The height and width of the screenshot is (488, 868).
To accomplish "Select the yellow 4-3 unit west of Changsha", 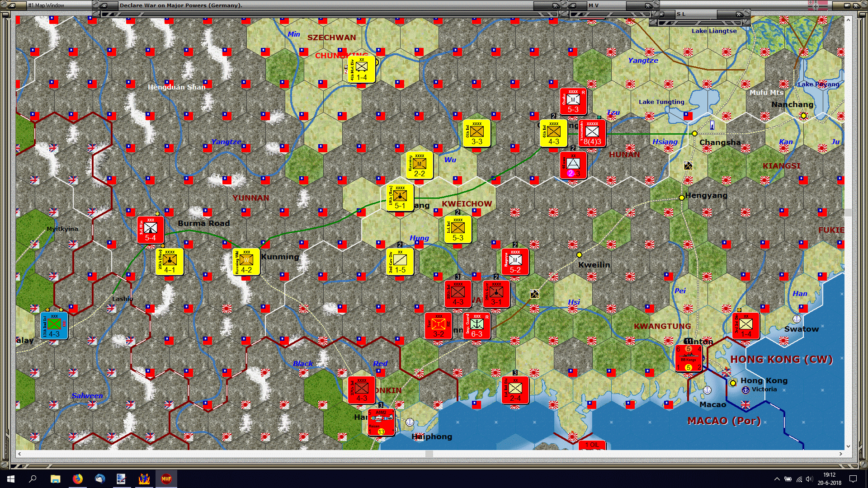I will click(x=553, y=133).
